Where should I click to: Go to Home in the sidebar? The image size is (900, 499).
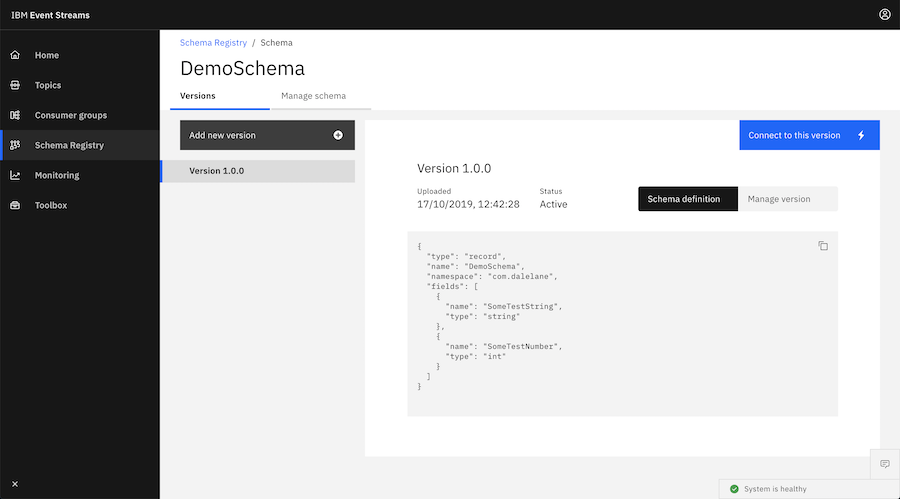pyautogui.click(x=80, y=55)
